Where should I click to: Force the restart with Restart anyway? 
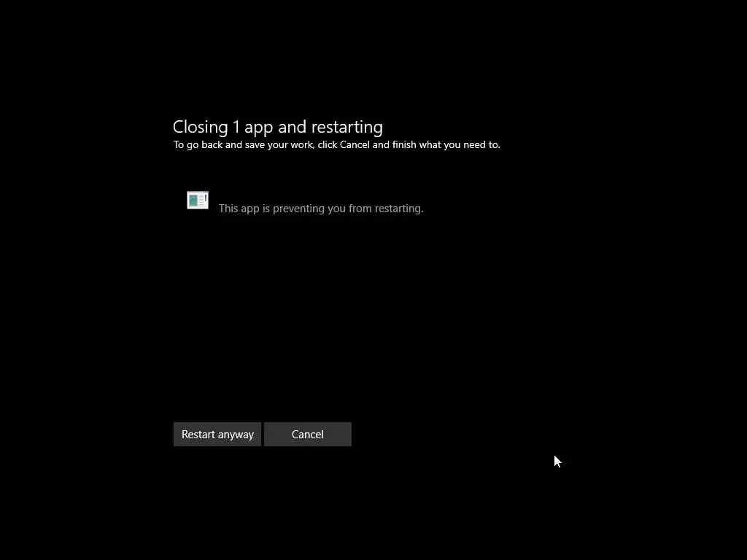pos(217,435)
